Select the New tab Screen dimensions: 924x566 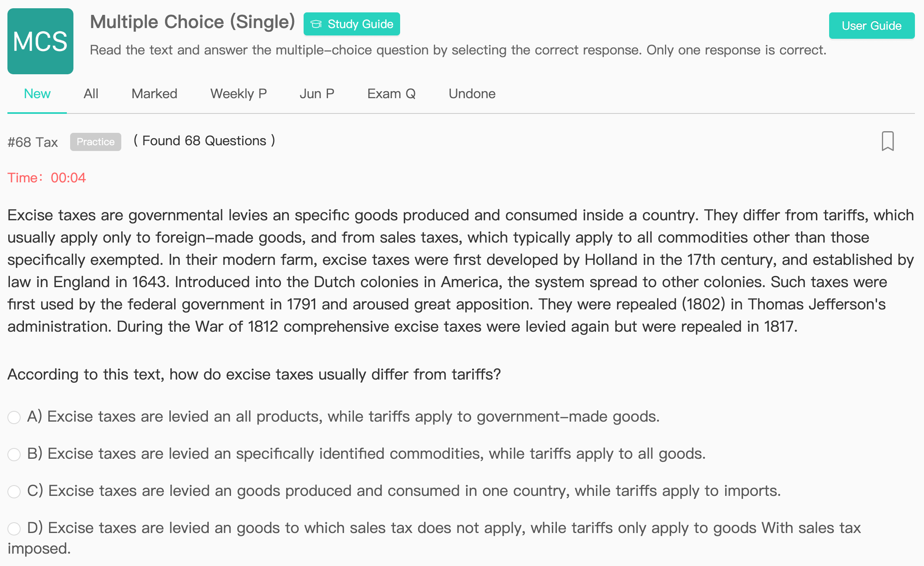(x=37, y=94)
